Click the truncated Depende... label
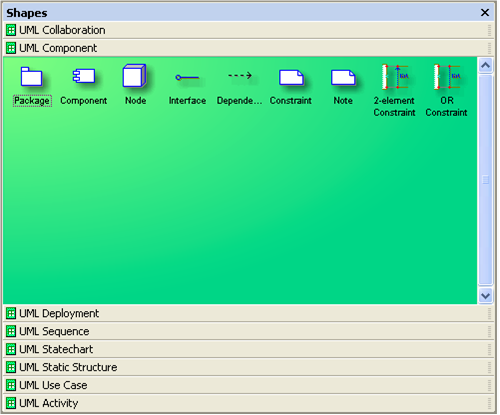 click(239, 101)
